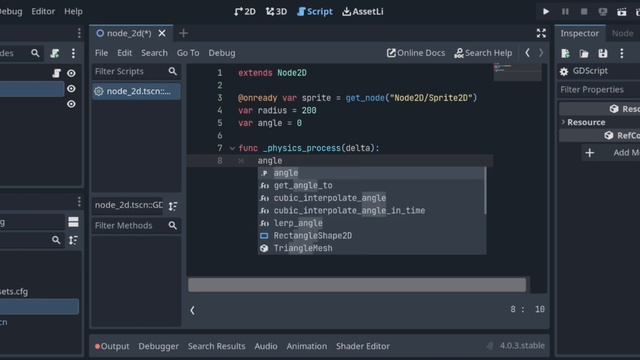Image resolution: width=640 pixels, height=360 pixels.
Task: Open script icon on root node
Action: click(56, 73)
